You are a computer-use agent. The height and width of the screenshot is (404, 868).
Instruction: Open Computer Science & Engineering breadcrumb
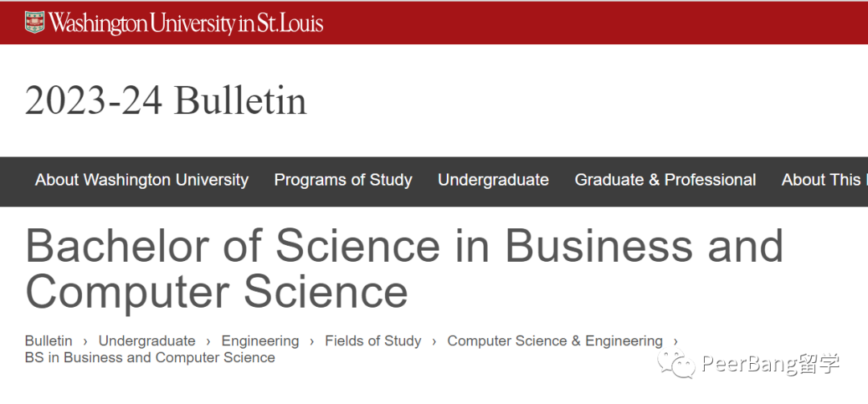pyautogui.click(x=555, y=341)
